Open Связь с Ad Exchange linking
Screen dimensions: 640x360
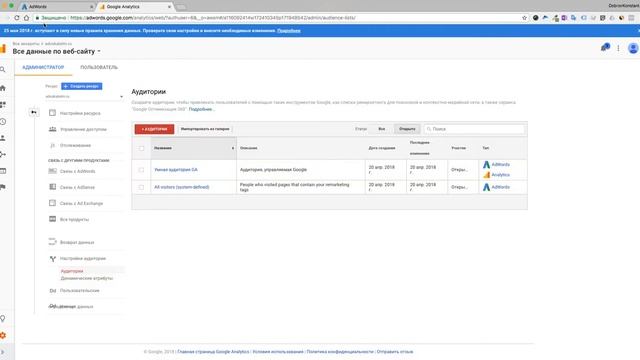[81, 203]
